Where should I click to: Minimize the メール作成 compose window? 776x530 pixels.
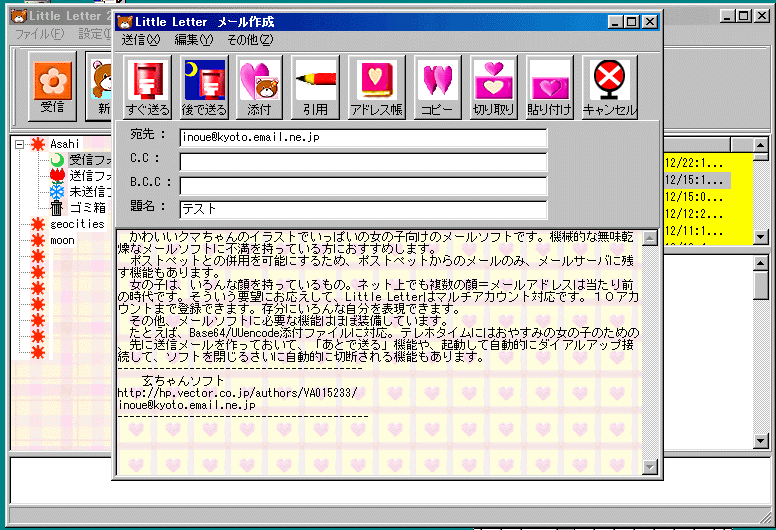pyautogui.click(x=615, y=22)
